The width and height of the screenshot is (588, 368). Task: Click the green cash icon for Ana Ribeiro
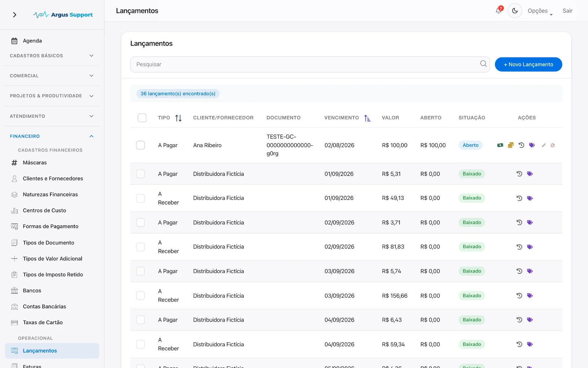(x=500, y=145)
